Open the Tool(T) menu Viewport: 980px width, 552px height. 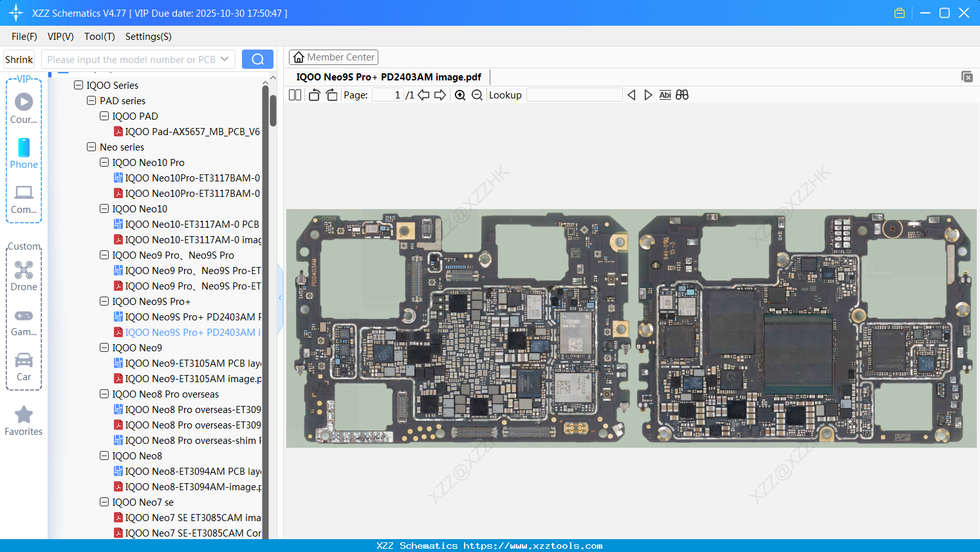point(99,37)
